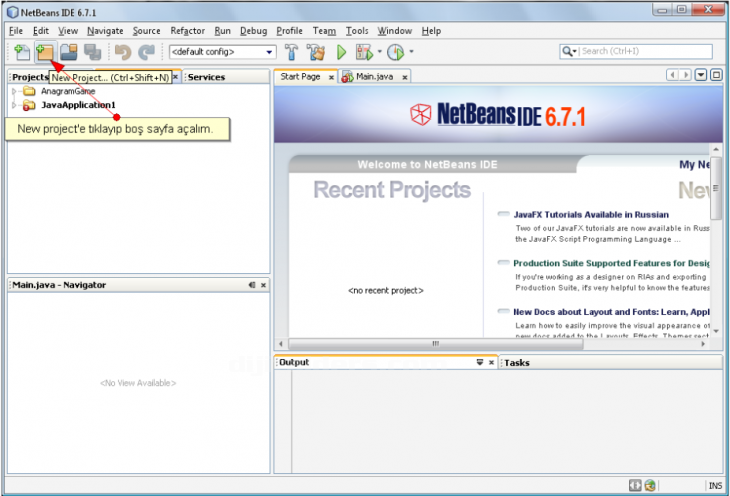Viewport: 730px width, 496px height.
Task: Click the New File toolbar icon
Action: (21, 52)
